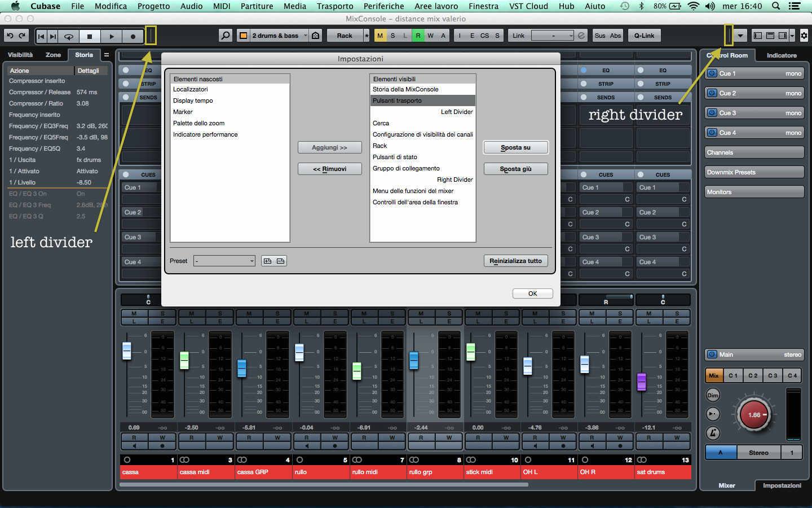
Task: Toggle metronome click icon in Control Room
Action: pyautogui.click(x=713, y=433)
